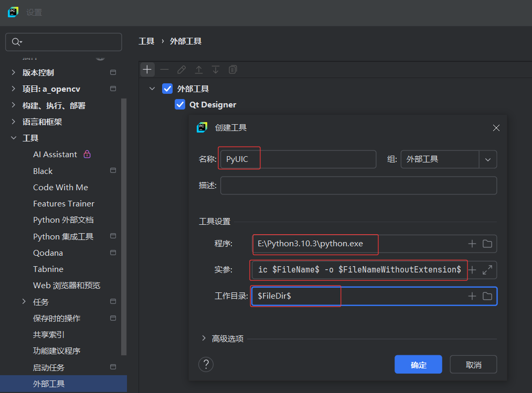Click project-level icon next to Qodana
This screenshot has height=393, width=532.
(113, 253)
